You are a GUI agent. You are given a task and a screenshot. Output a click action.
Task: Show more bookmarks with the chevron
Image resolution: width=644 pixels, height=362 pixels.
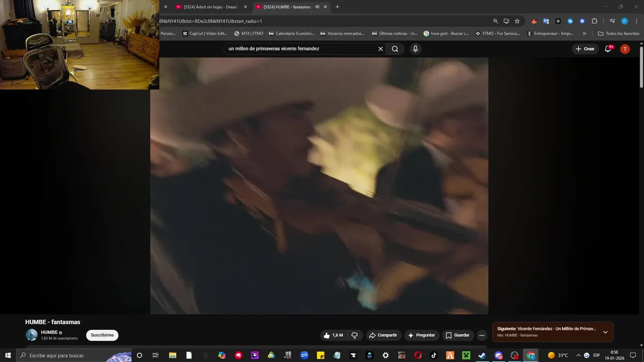[584, 34]
